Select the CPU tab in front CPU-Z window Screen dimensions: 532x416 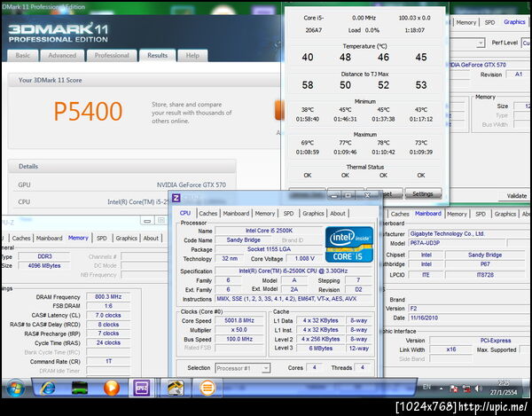pos(185,213)
